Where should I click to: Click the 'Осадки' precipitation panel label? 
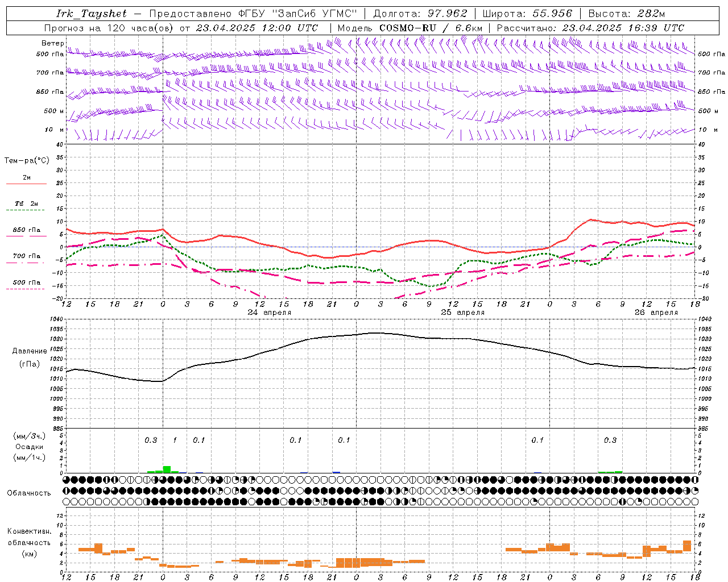[x=30, y=447]
